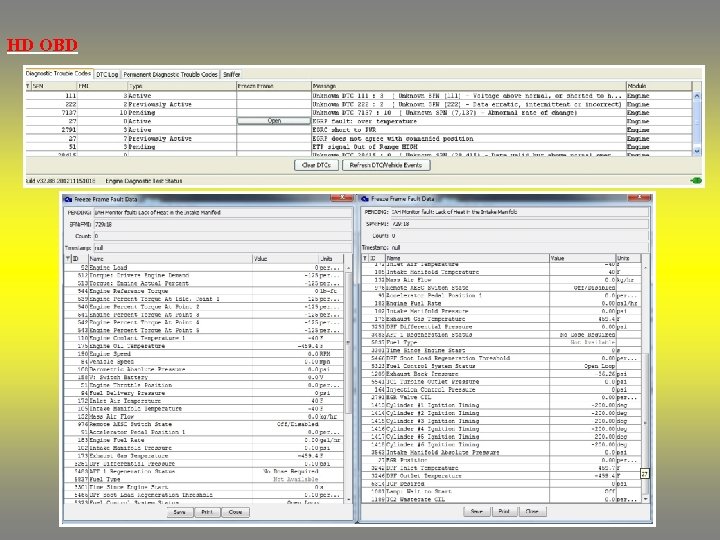This screenshot has width=720, height=540.
Task: Save right freeze frame fault data
Action: coord(475,509)
